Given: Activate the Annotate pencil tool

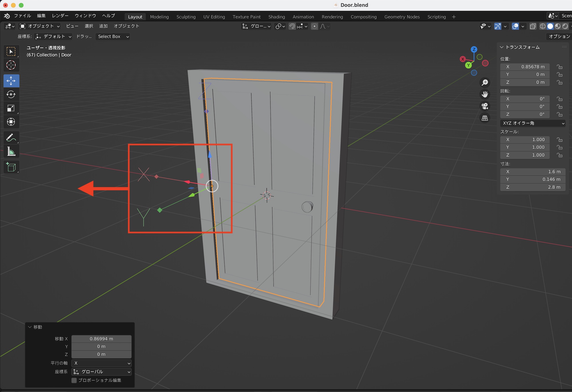Looking at the screenshot, I should [x=11, y=138].
